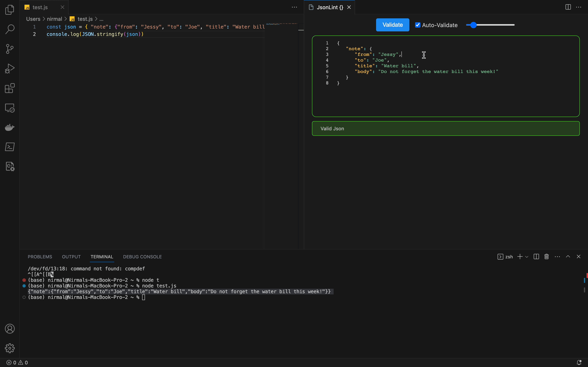Image resolution: width=588 pixels, height=367 pixels.
Task: Kill the terminal with the trash icon
Action: coord(546,256)
